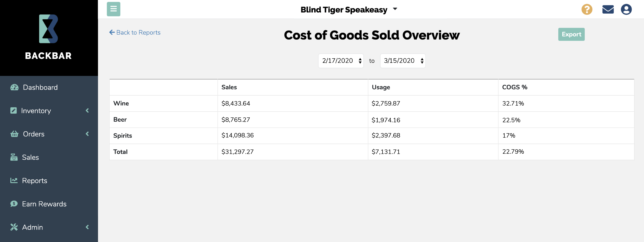Click the help question mark icon
This screenshot has width=644, height=242.
pos(587,9)
